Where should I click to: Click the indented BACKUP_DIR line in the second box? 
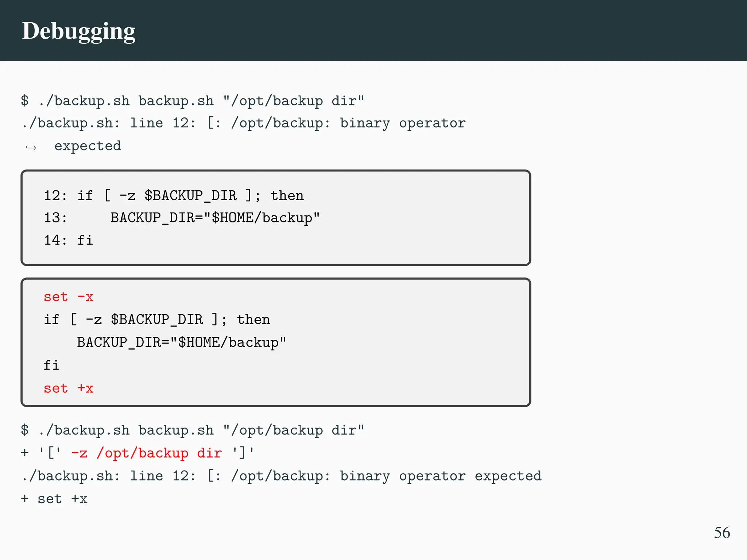[x=181, y=343]
